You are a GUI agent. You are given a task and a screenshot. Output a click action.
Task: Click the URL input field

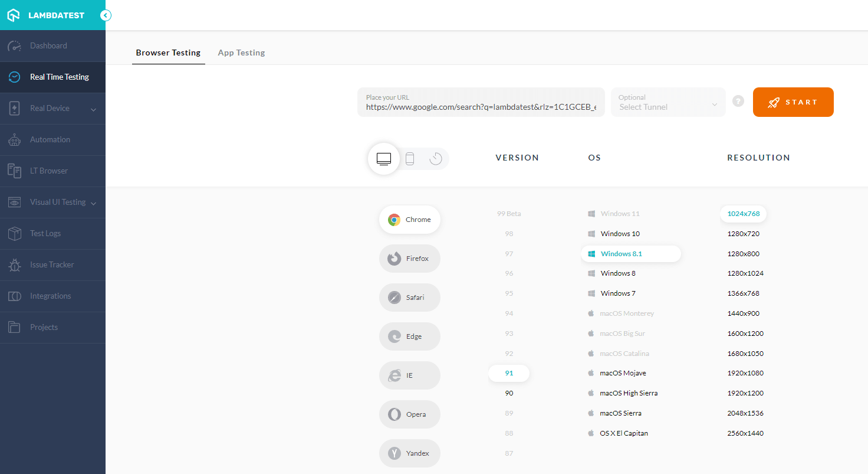click(481, 106)
